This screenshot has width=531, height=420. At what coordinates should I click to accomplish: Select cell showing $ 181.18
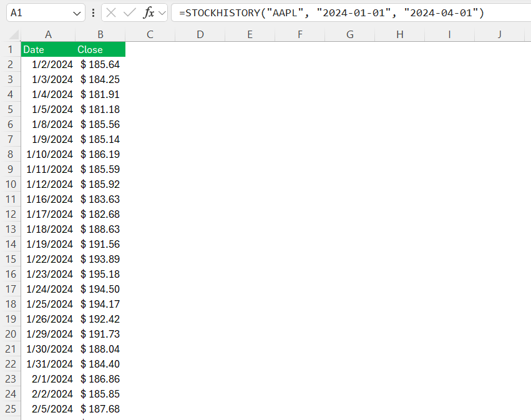click(100, 109)
